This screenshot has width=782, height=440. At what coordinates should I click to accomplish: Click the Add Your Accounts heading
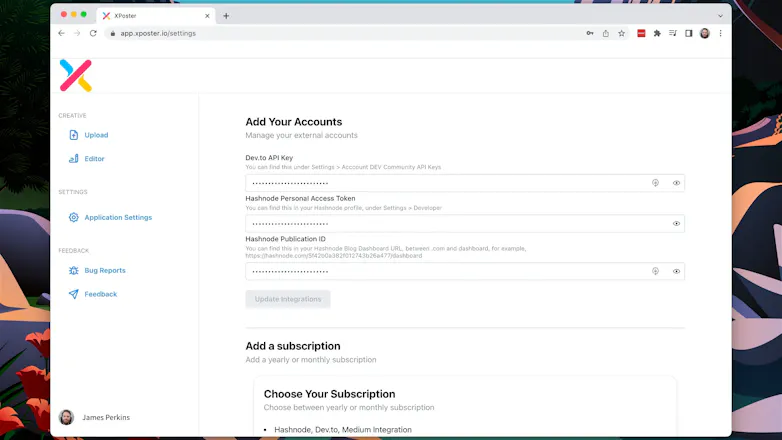[x=294, y=122]
